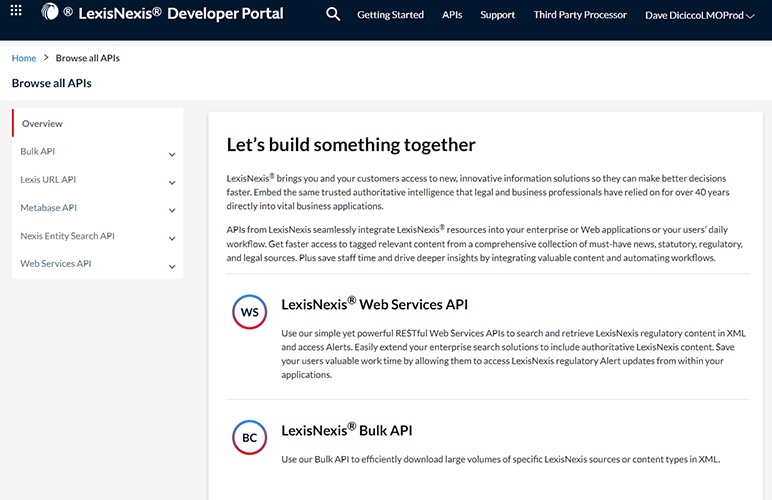The height and width of the screenshot is (500, 772).
Task: Open the Dave Diciccol.MOProd user dropdown
Action: click(x=699, y=15)
